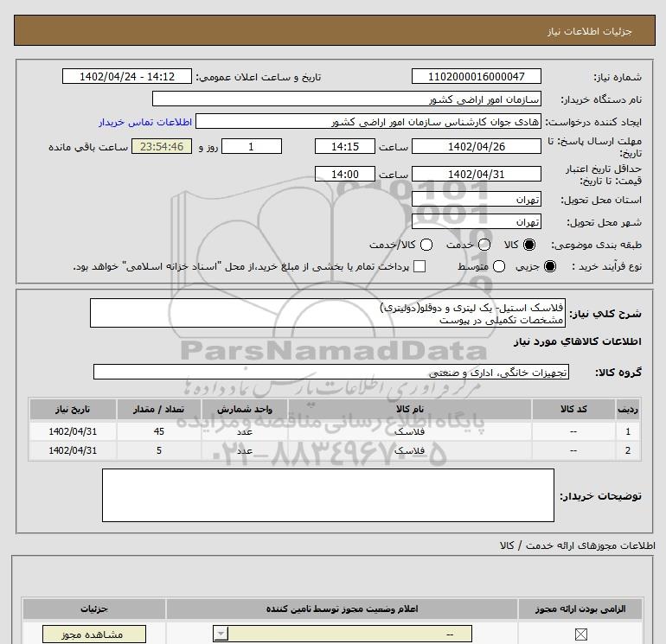Click the quantity cell 5
Image resolution: width=666 pixels, height=644 pixels.
pyautogui.click(x=159, y=450)
